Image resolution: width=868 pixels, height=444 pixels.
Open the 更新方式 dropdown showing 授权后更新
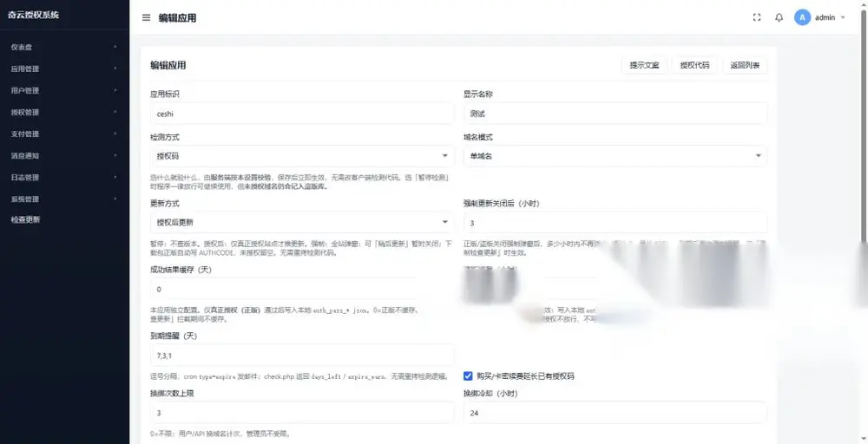pos(302,222)
